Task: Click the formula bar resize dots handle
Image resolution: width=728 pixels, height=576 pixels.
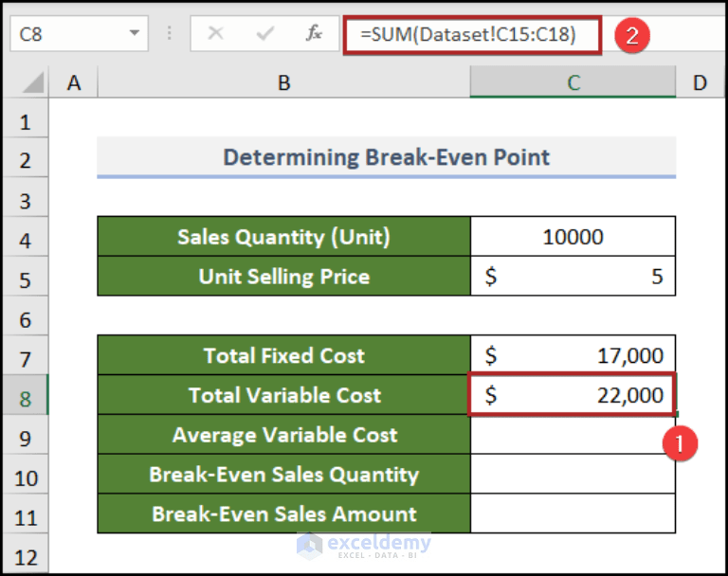Action: pos(169,33)
